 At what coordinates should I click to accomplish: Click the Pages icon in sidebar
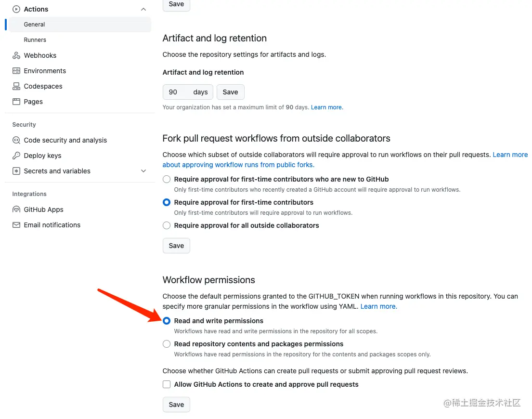coord(16,102)
